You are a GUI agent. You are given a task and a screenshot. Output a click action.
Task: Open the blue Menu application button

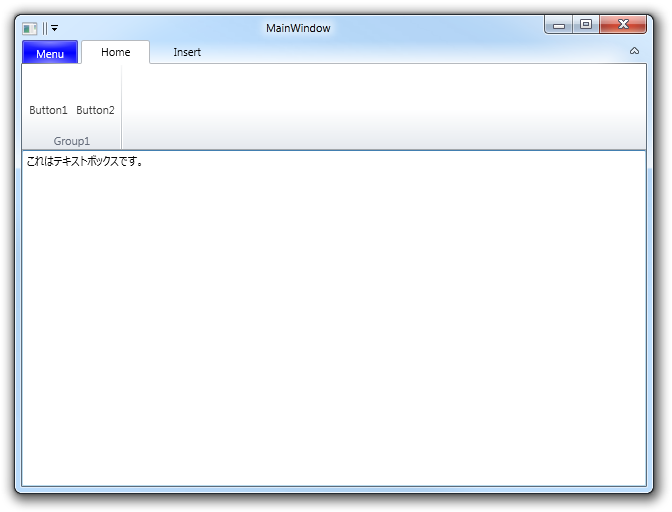coord(50,53)
